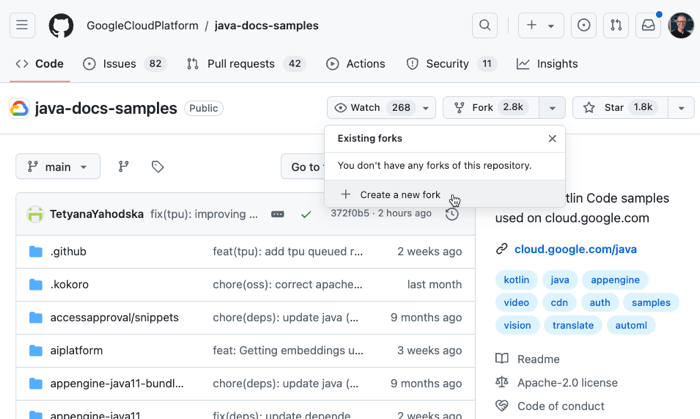The height and width of the screenshot is (419, 700).
Task: Open the search magnifier icon
Action: pos(485,26)
